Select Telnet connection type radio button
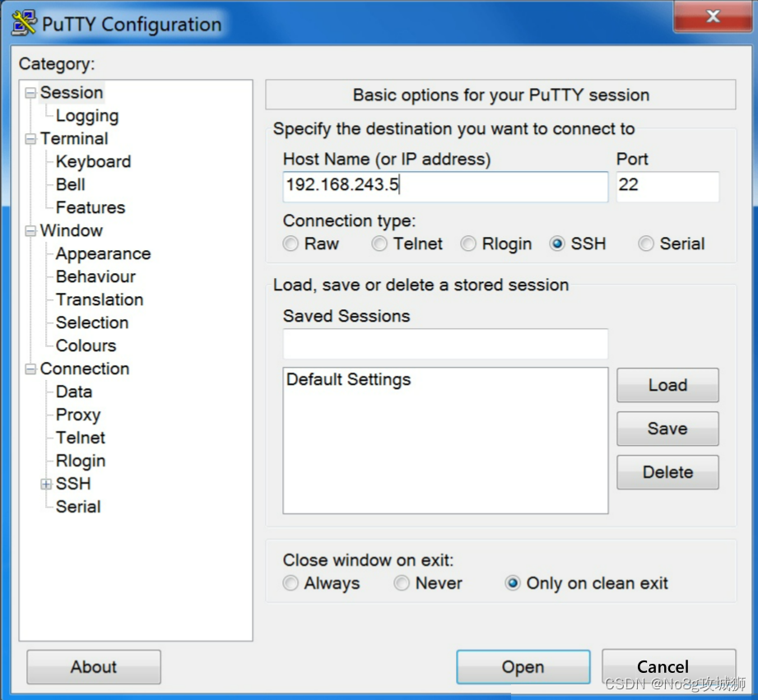This screenshot has height=700, width=758. (379, 244)
